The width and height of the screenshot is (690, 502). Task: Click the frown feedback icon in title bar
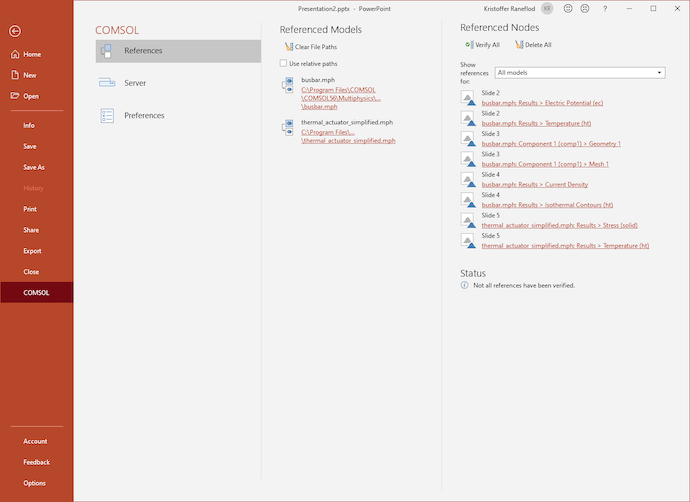coord(585,8)
